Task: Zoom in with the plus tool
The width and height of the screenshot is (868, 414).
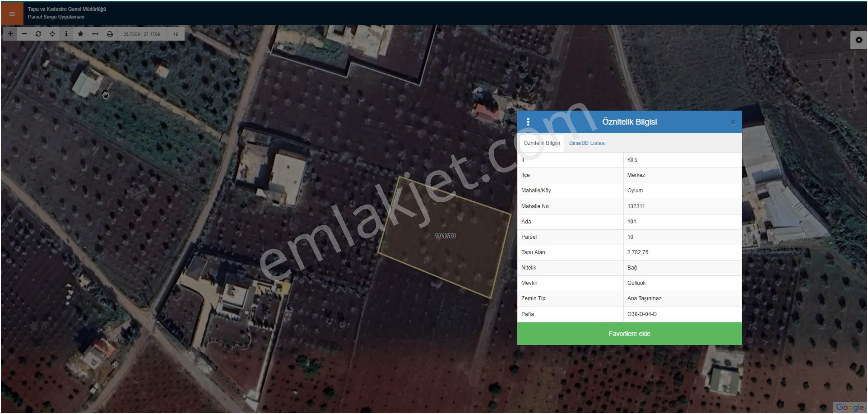Action: coord(10,34)
